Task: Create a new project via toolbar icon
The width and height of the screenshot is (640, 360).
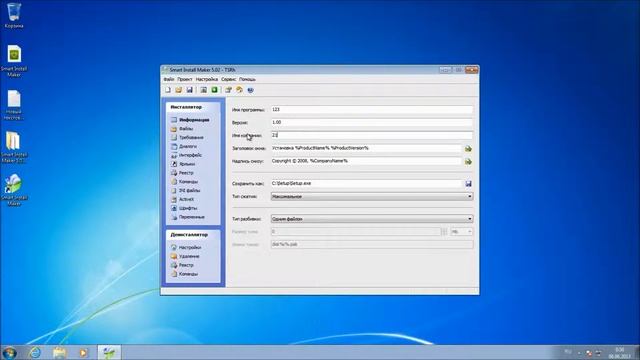Action: pos(168,90)
